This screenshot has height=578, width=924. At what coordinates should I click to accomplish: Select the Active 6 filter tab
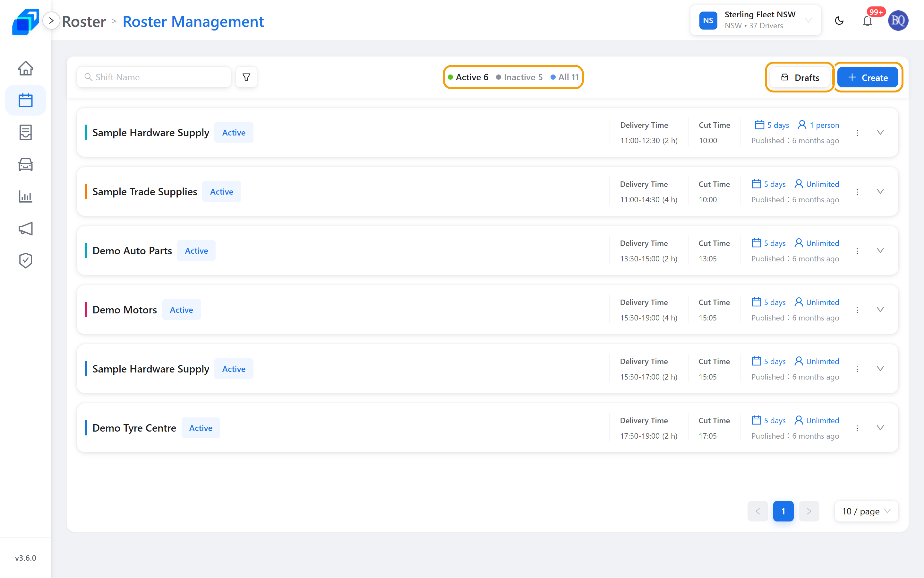click(x=468, y=77)
